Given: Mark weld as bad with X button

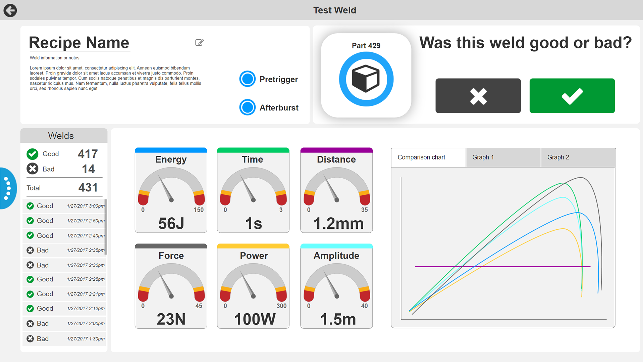Looking at the screenshot, I should (478, 96).
